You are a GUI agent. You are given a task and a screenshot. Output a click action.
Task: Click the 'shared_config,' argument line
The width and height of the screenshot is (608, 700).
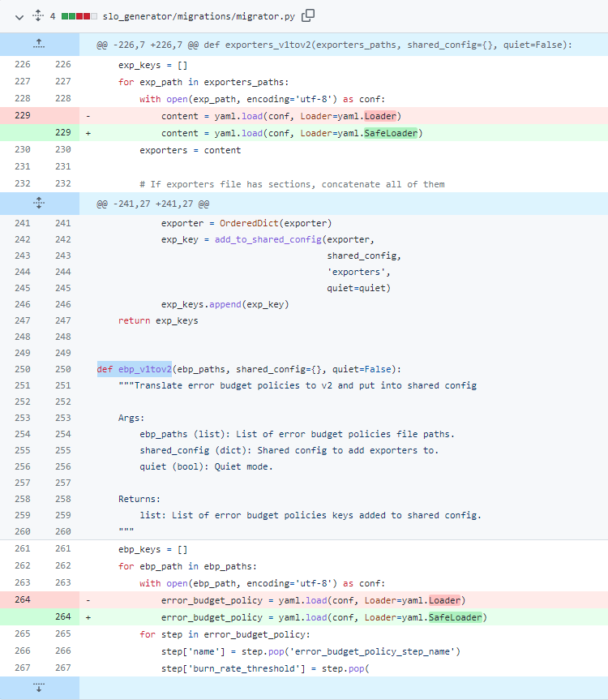(364, 256)
